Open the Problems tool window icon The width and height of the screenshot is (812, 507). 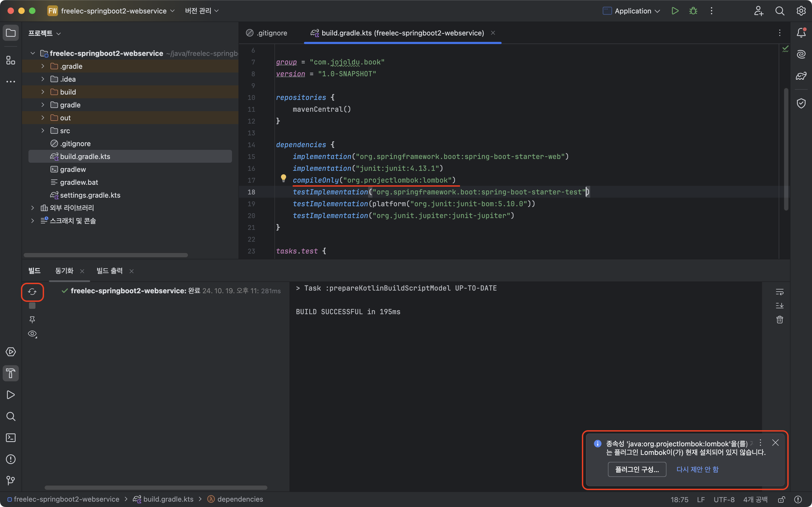click(x=11, y=459)
